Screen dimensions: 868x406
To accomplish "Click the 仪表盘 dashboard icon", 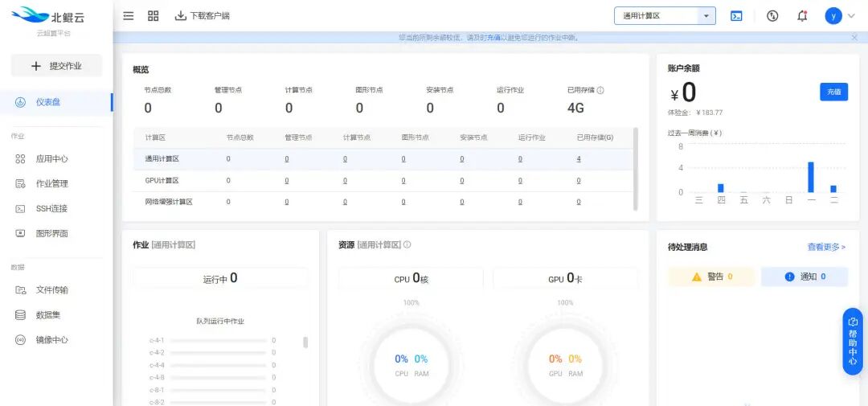I will coord(20,102).
